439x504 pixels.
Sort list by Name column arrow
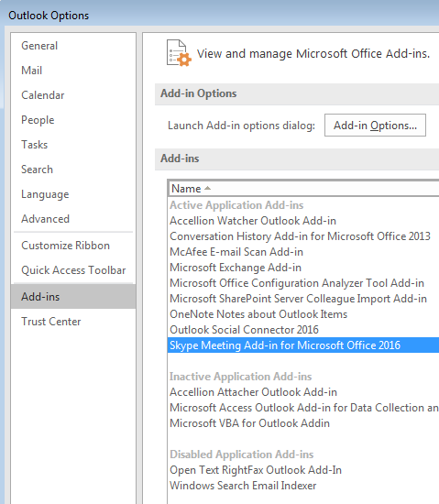pyautogui.click(x=207, y=188)
